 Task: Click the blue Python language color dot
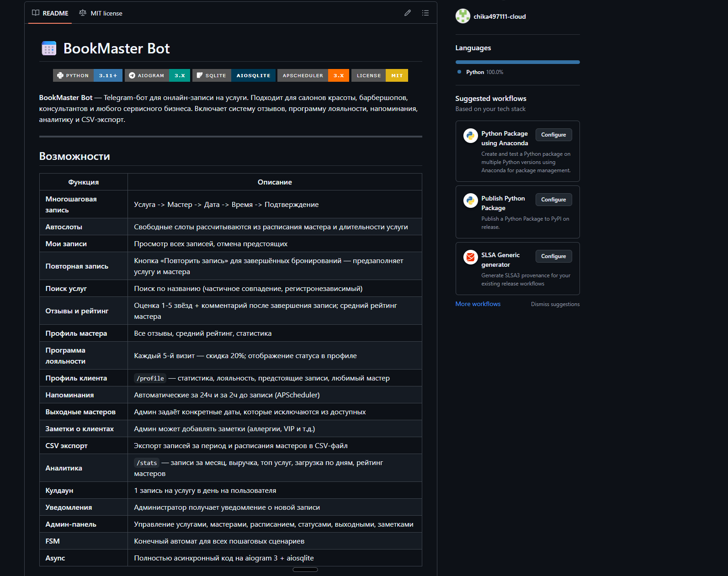tap(459, 72)
